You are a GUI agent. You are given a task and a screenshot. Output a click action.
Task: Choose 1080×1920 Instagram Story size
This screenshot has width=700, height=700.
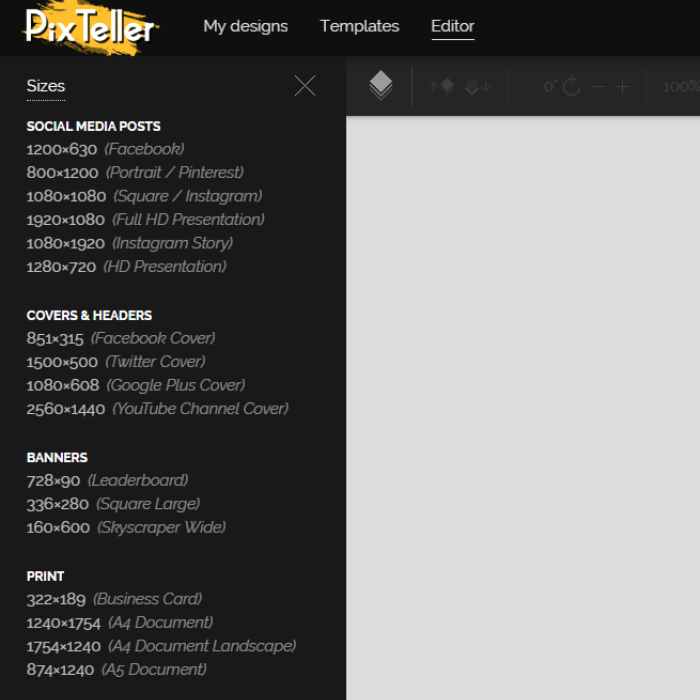click(x=130, y=243)
